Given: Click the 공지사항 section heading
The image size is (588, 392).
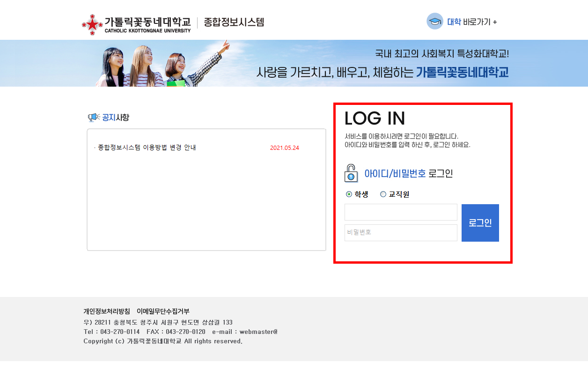Looking at the screenshot, I should 115,118.
